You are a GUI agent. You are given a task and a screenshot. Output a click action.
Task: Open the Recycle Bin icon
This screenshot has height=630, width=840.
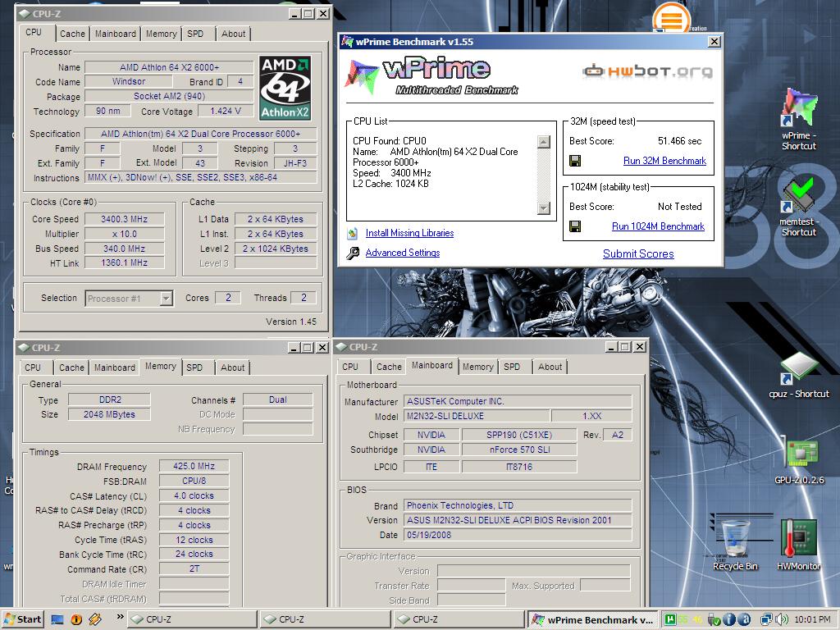pos(735,545)
